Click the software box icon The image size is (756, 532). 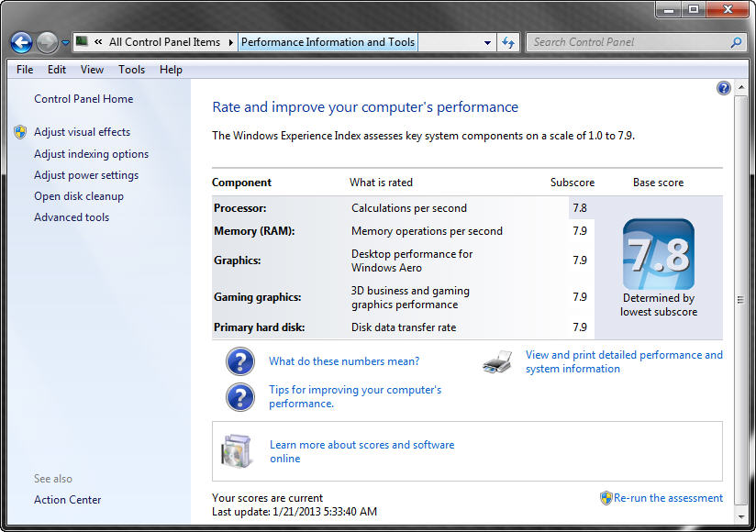[237, 451]
